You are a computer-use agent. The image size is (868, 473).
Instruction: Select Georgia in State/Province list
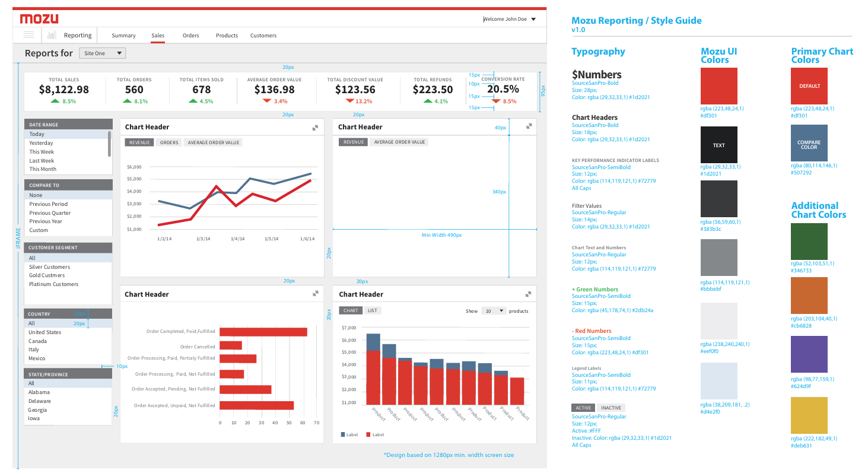tap(68, 410)
